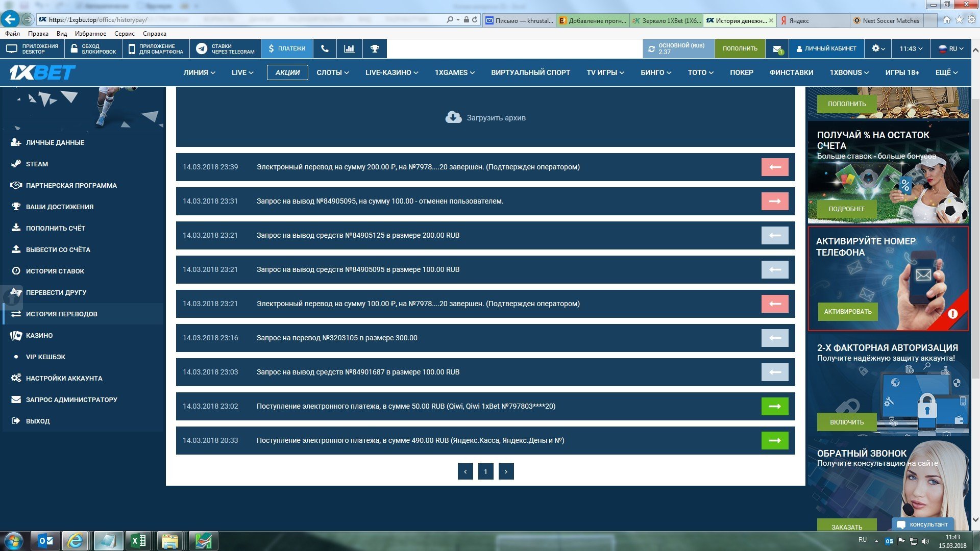Open the АКЦИИ tab
980x551 pixels.
287,72
